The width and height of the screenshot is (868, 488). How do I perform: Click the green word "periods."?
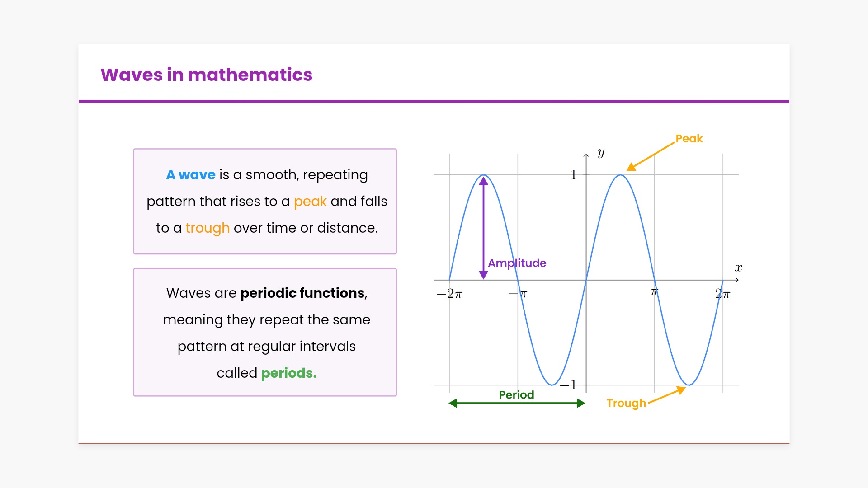[289, 373]
